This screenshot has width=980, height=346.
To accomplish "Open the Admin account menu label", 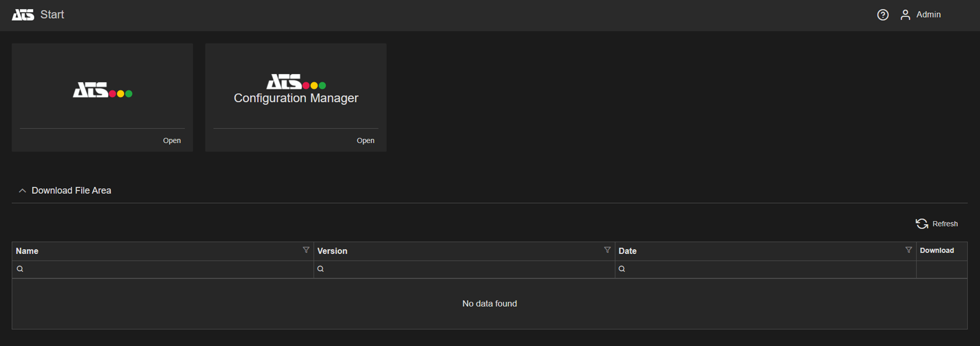I will [928, 15].
